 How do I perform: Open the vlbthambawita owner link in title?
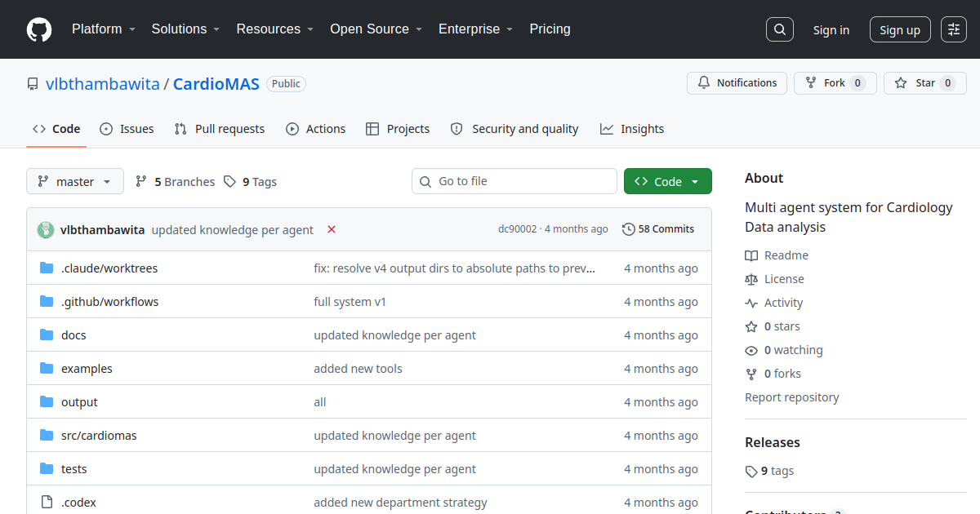(102, 83)
